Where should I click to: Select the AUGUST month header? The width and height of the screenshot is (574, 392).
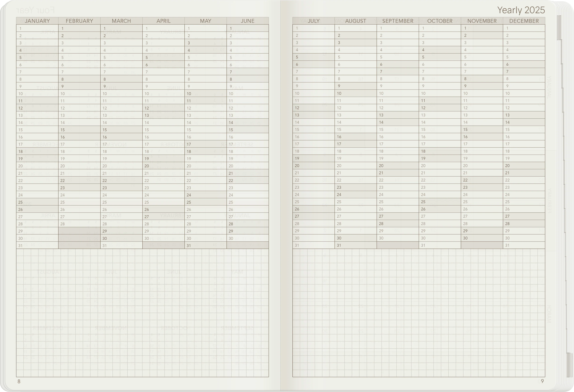tap(355, 21)
